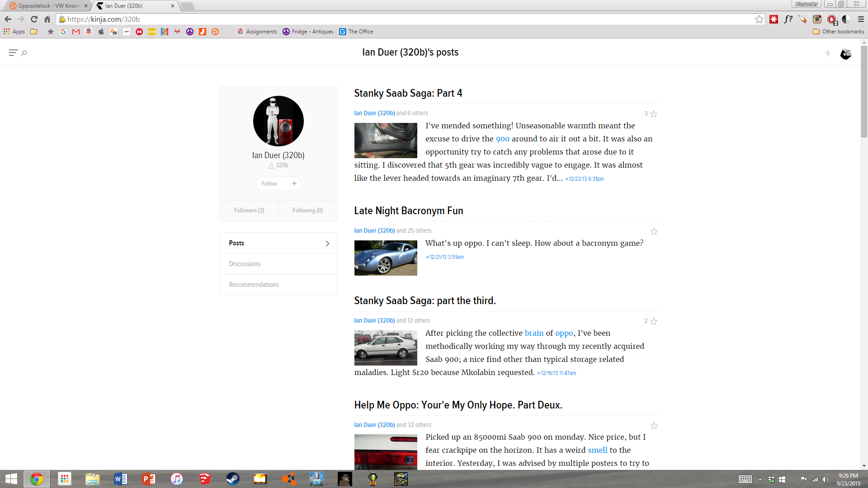Follow the brain link in part the third
868x488 pixels.
point(534,333)
